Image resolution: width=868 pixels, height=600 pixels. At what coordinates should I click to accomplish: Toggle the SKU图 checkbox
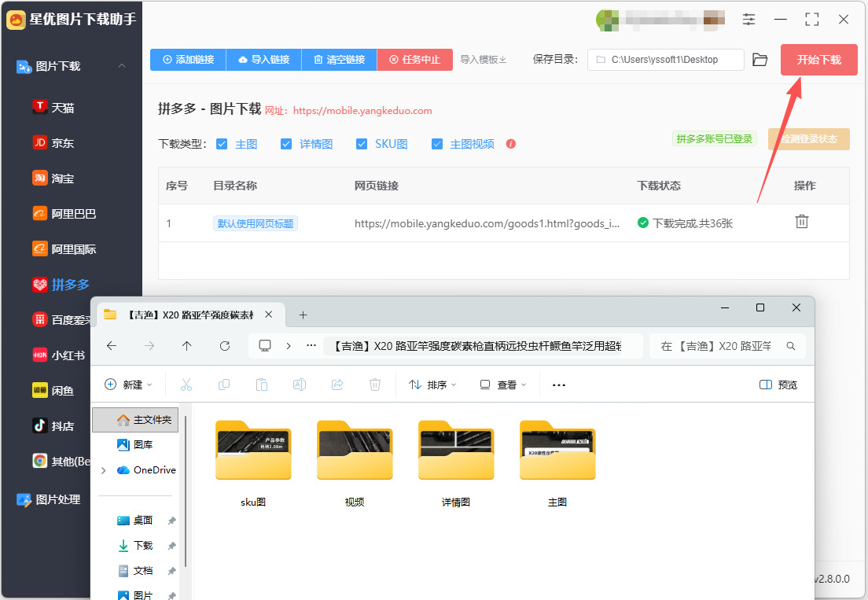click(362, 144)
